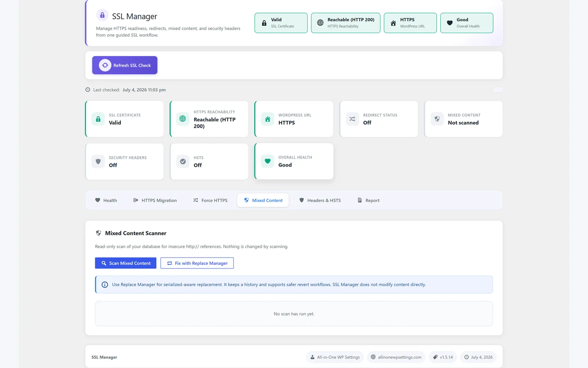Click the shield icon on Mixed Content card
This screenshot has height=368, width=588.
[x=437, y=119]
